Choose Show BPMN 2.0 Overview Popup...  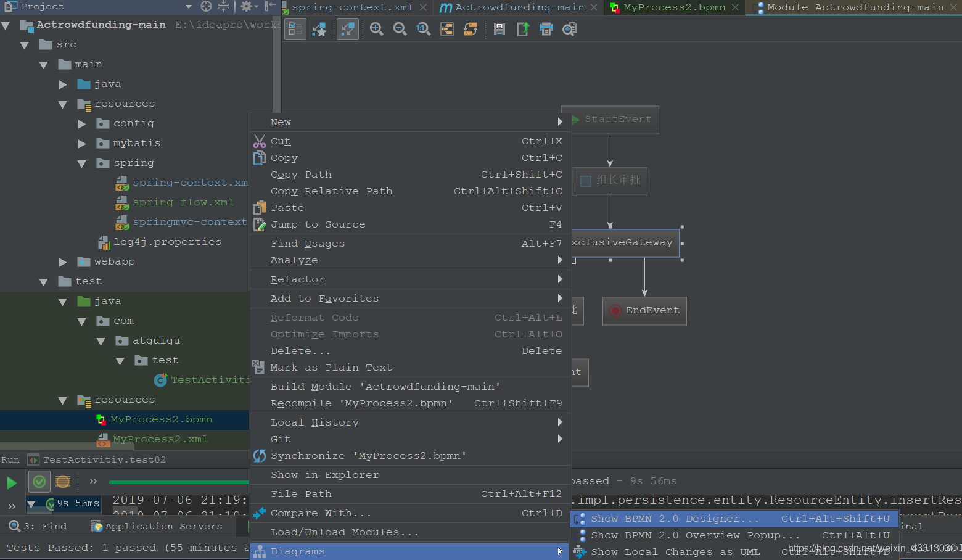pos(734,535)
